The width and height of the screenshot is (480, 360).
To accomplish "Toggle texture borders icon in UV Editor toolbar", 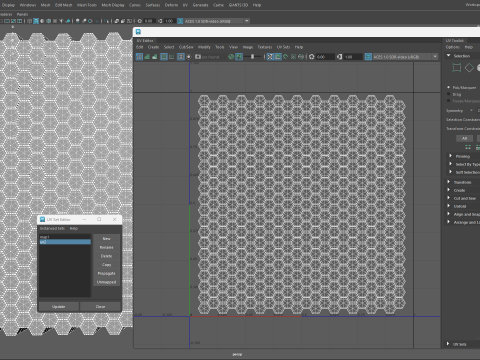I will (x=164, y=57).
